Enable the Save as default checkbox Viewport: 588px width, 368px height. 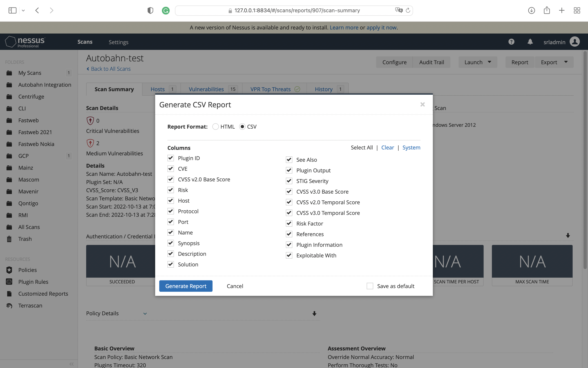(x=370, y=286)
